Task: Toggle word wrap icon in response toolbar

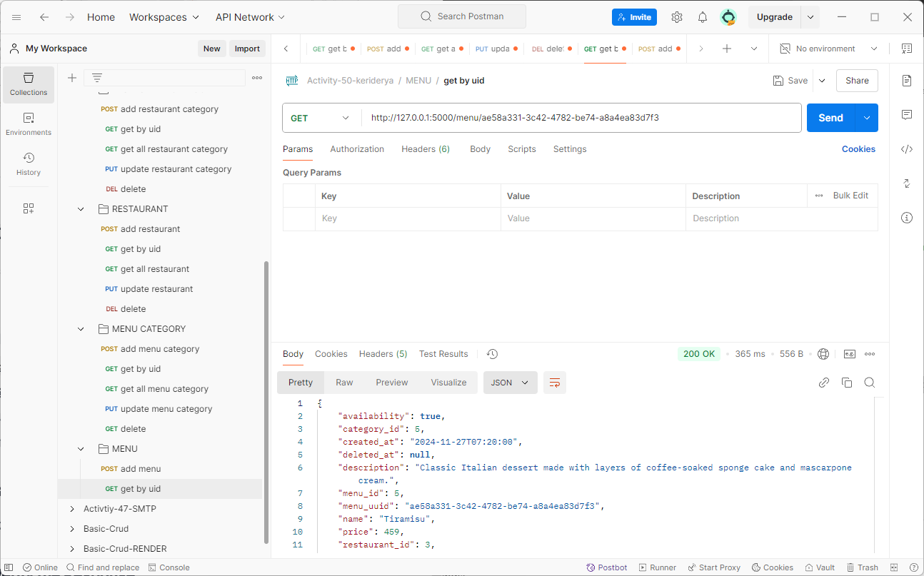Action: (x=555, y=383)
